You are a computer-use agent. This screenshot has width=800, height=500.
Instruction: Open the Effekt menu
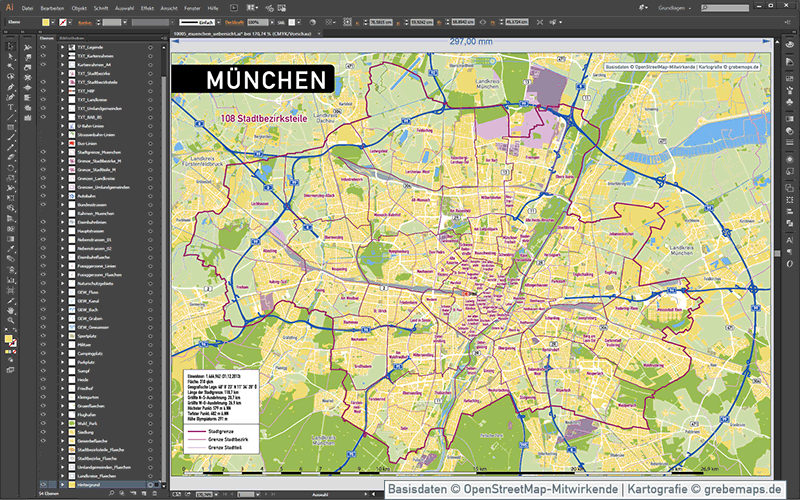pos(147,7)
